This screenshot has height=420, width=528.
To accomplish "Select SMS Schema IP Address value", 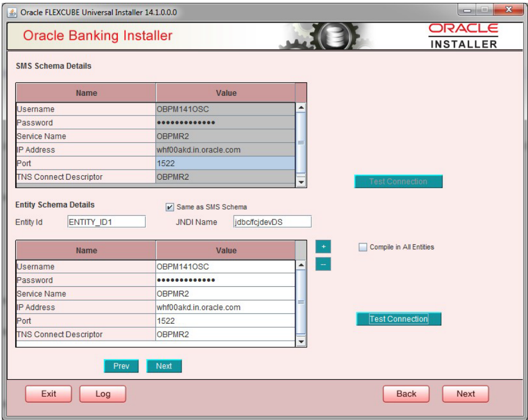I will click(x=225, y=150).
